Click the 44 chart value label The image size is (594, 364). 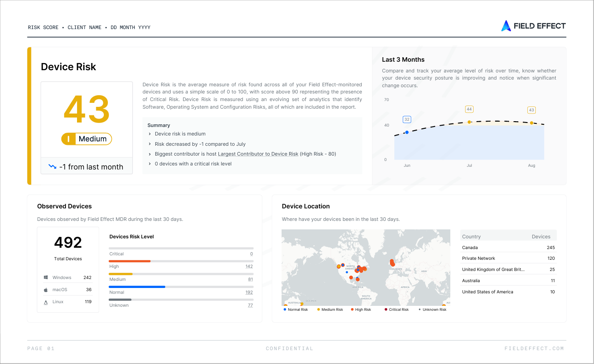(x=469, y=109)
